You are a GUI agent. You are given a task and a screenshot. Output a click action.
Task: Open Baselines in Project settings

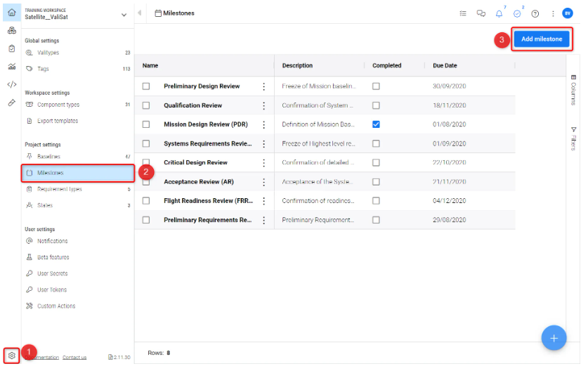click(48, 157)
